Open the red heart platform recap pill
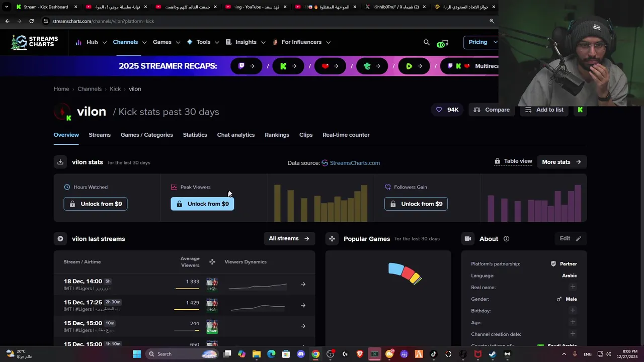This screenshot has width=644, height=362. pyautogui.click(x=330, y=66)
